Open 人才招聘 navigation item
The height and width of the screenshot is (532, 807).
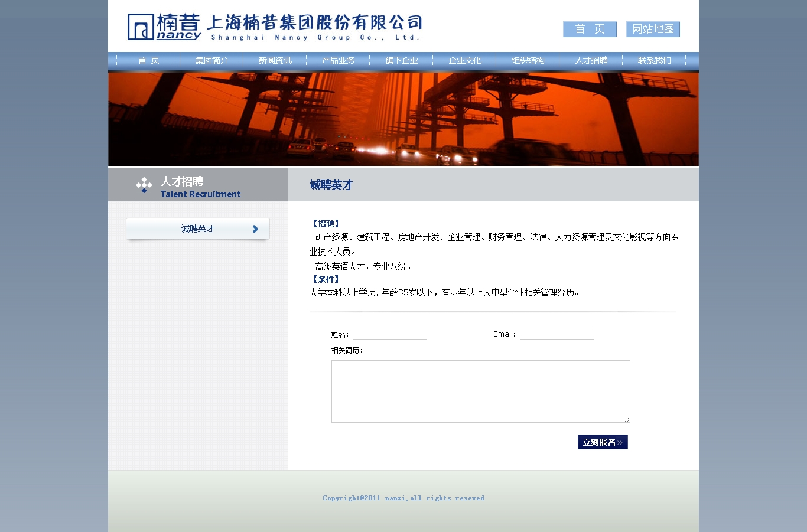(591, 60)
